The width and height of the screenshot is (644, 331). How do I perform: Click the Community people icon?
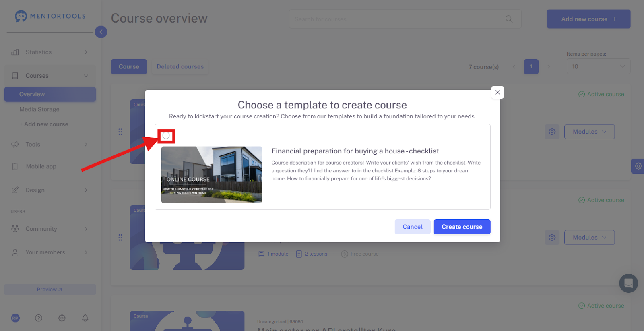pos(15,229)
